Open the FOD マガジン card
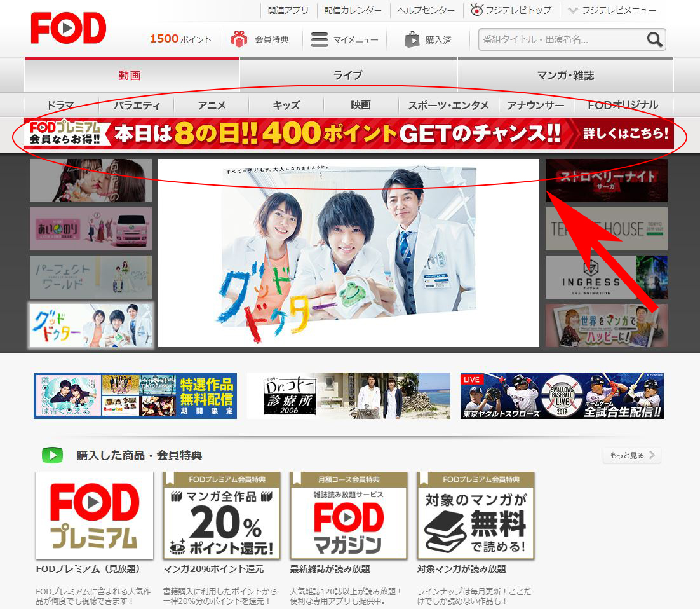 coord(349,516)
